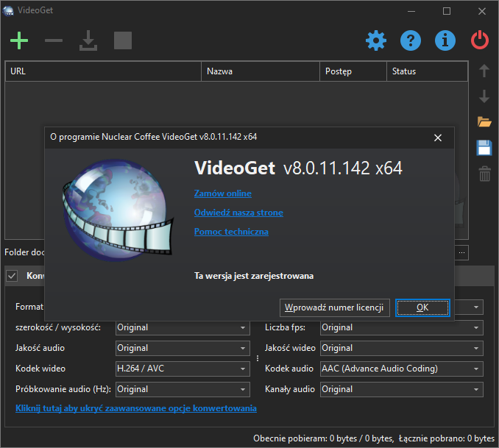The width and height of the screenshot is (499, 448).
Task: Click the red power exit icon
Action: [x=480, y=40]
